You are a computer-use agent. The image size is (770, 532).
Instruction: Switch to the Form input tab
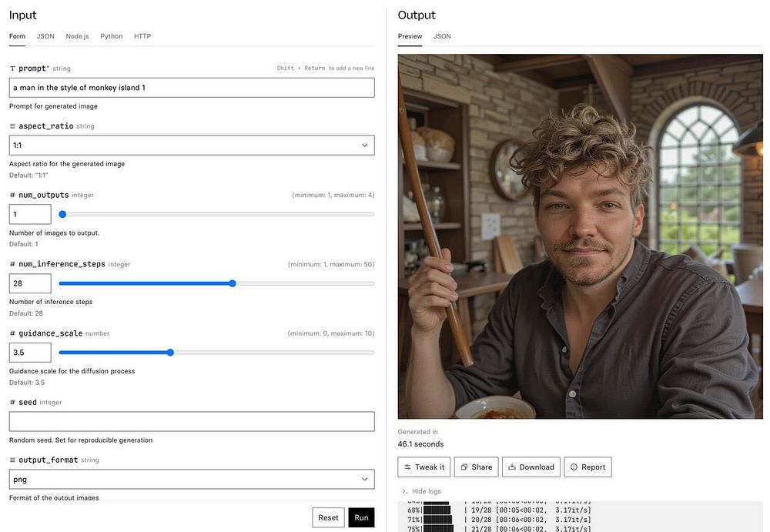pos(17,36)
